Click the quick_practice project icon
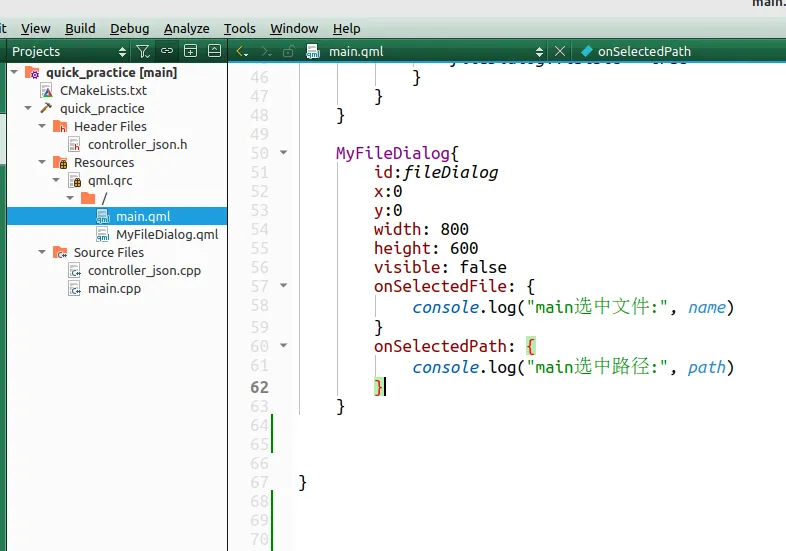The image size is (786, 551). (x=32, y=73)
